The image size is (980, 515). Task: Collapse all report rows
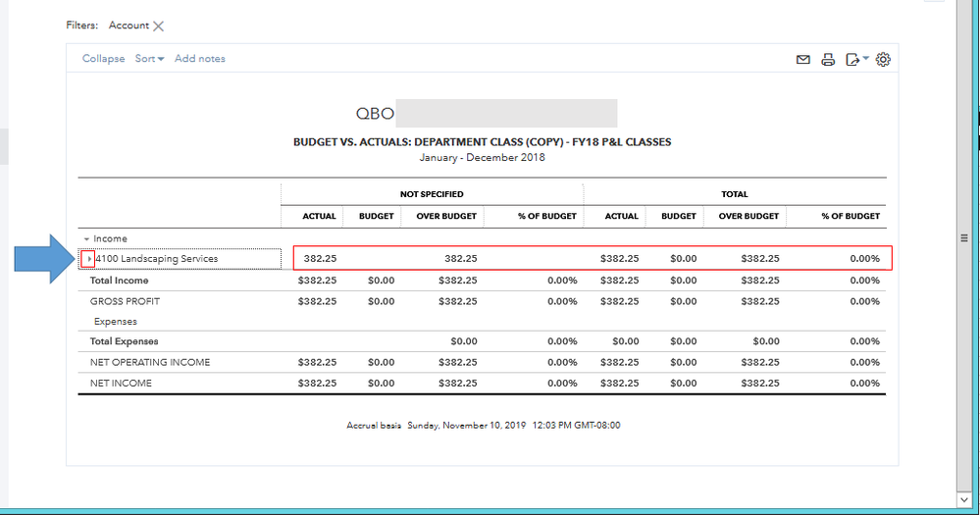(x=103, y=58)
